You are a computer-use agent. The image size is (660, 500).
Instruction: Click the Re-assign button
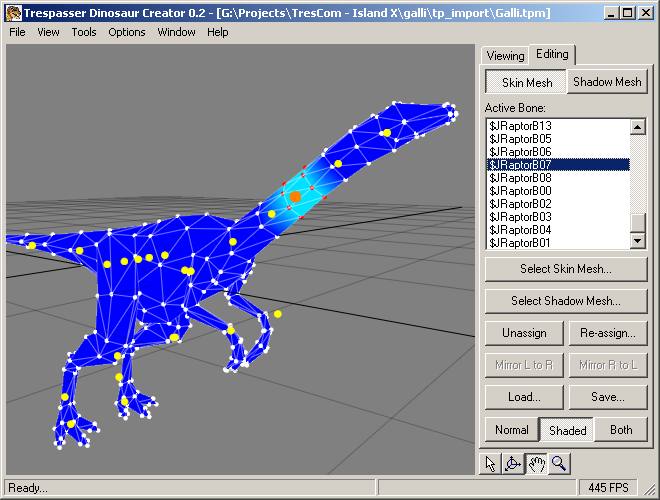coord(607,333)
